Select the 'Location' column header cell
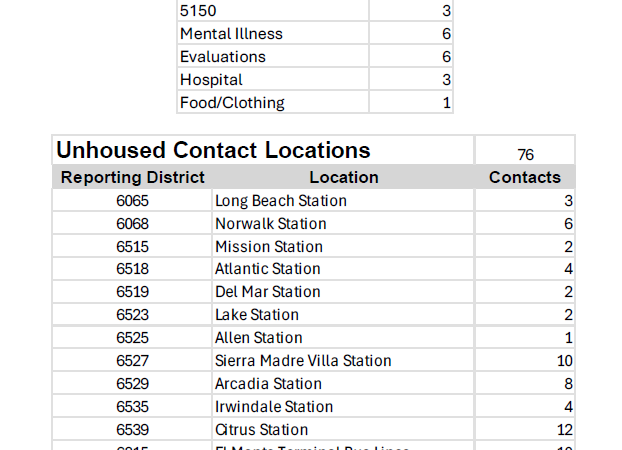Screen dimensions: 622x450 coord(343,177)
